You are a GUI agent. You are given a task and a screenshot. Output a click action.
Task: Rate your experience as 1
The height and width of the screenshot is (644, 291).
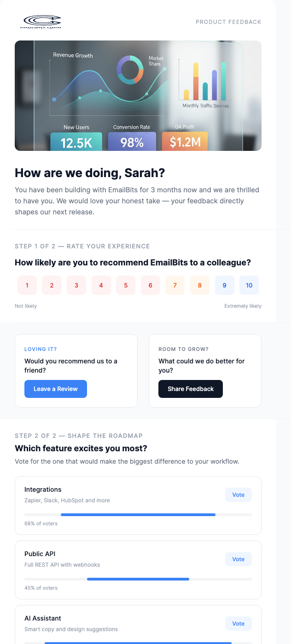pyautogui.click(x=27, y=285)
